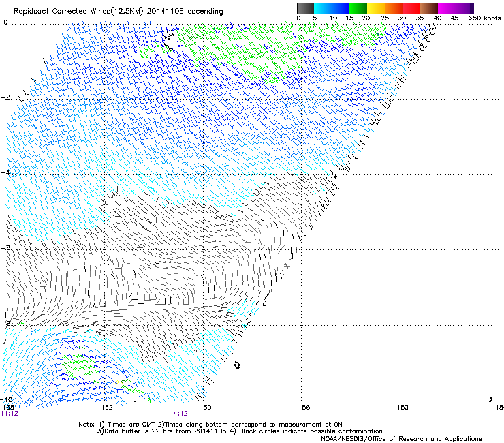Select the red 30–35 knots legend segment
Image resolution: width=504 pixels, height=443 pixels.
pos(411,8)
